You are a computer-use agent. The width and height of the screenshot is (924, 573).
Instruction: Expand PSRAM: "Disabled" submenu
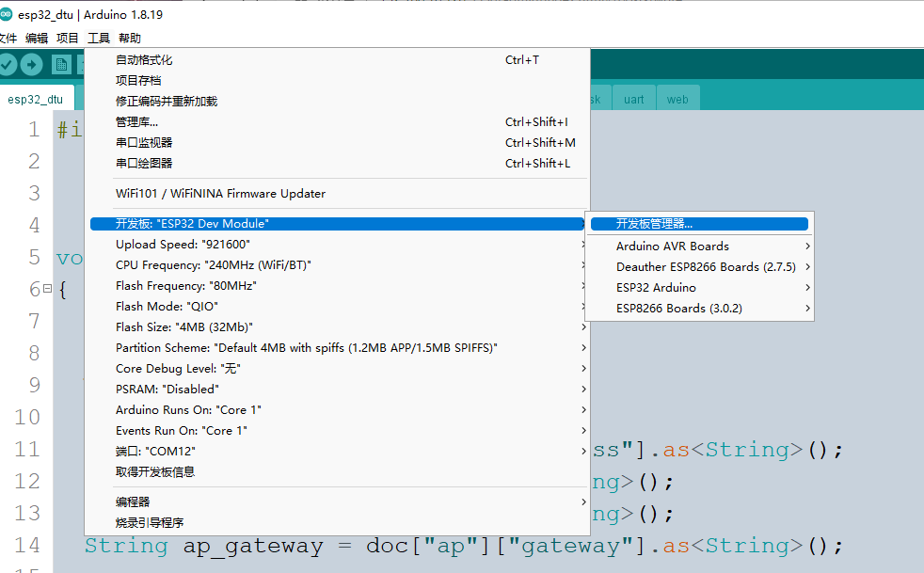tap(338, 390)
